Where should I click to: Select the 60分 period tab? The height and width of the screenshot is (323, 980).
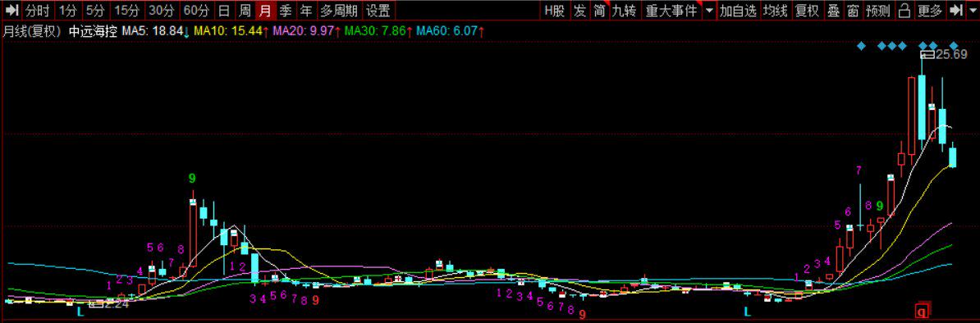[x=197, y=11]
